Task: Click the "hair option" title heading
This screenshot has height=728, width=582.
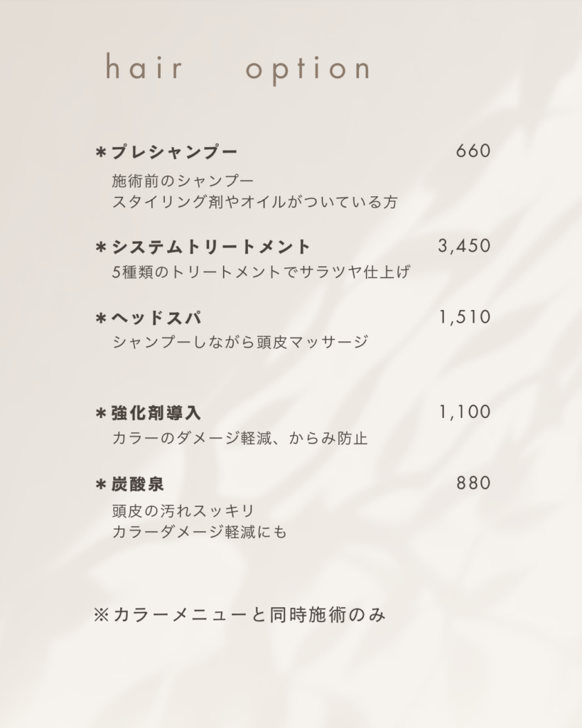Action: pos(237,69)
